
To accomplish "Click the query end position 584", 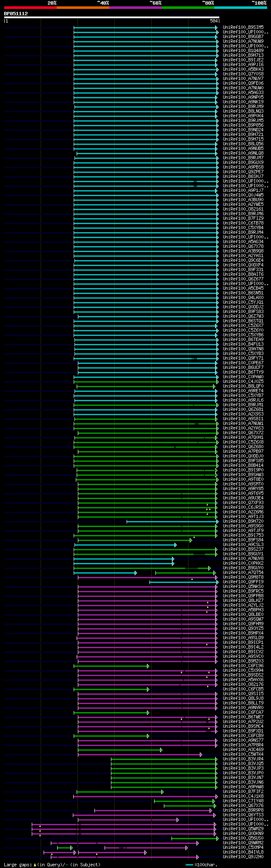I will click(x=214, y=21).
